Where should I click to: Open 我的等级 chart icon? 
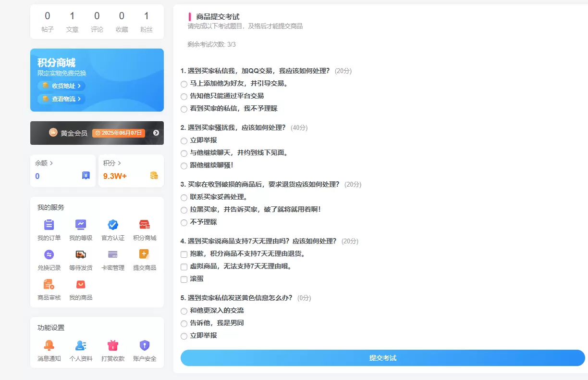click(x=81, y=225)
